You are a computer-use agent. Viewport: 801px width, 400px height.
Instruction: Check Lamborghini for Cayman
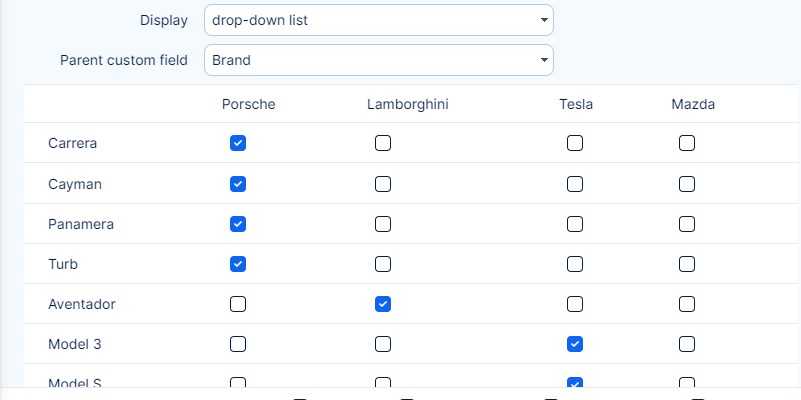(x=383, y=184)
